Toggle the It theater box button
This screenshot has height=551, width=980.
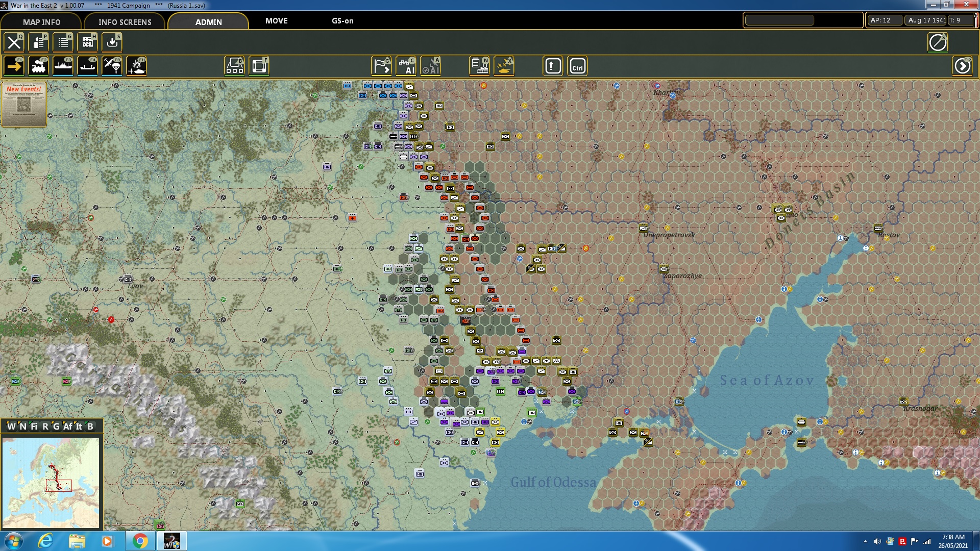(79, 427)
